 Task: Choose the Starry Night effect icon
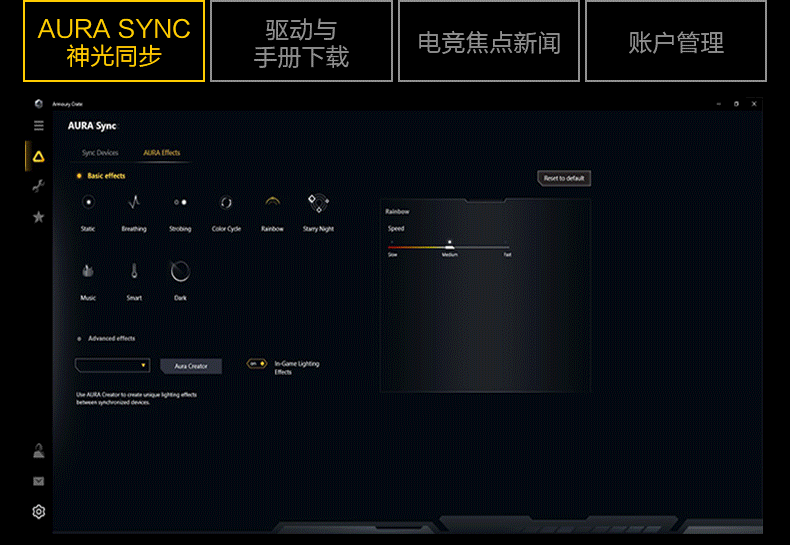pos(318,202)
